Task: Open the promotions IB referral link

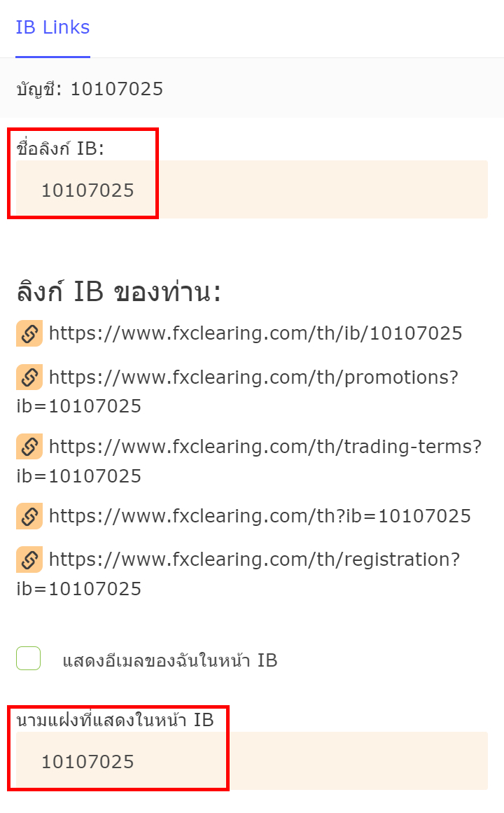Action: [252, 377]
